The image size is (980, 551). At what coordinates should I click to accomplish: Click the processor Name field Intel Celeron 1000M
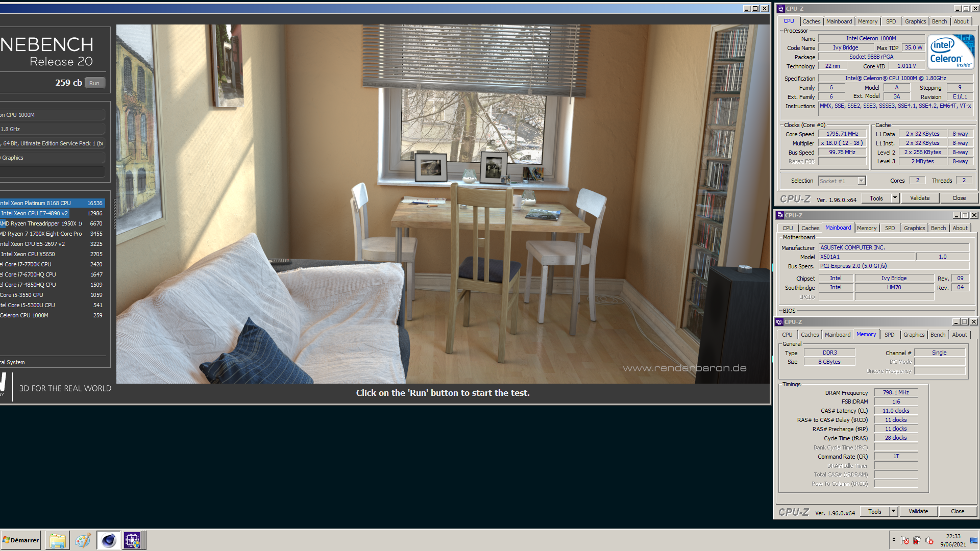coord(871,38)
